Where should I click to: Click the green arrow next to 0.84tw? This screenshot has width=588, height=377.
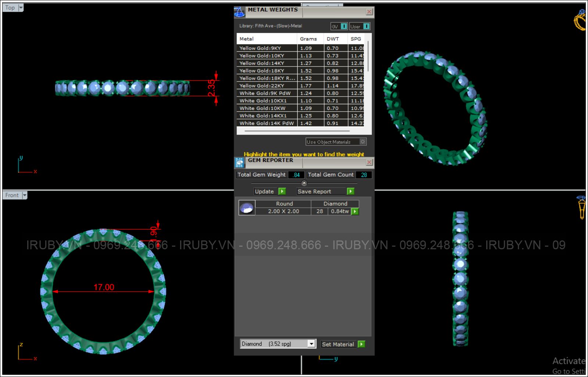[x=355, y=211]
